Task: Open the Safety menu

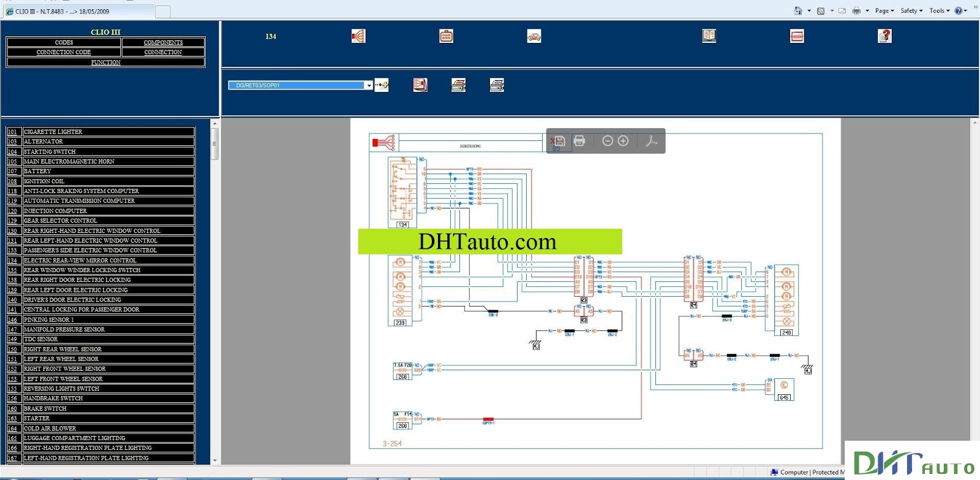Action: (x=911, y=10)
